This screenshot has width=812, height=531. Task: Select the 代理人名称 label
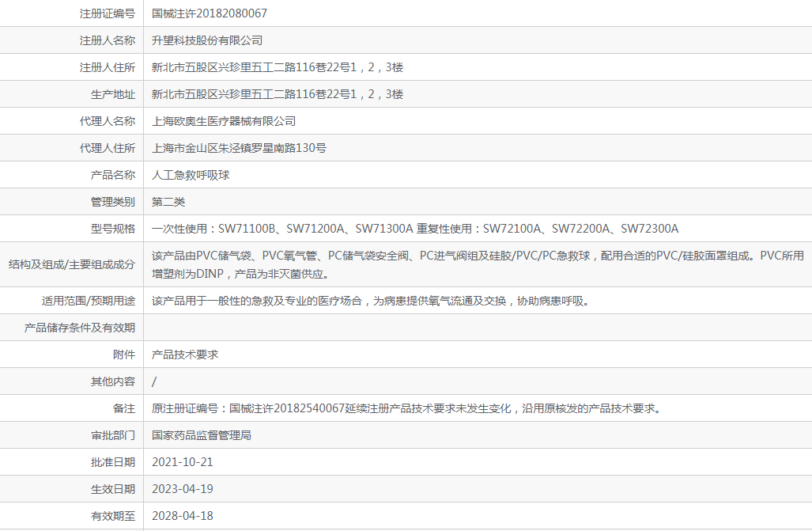click(x=108, y=121)
